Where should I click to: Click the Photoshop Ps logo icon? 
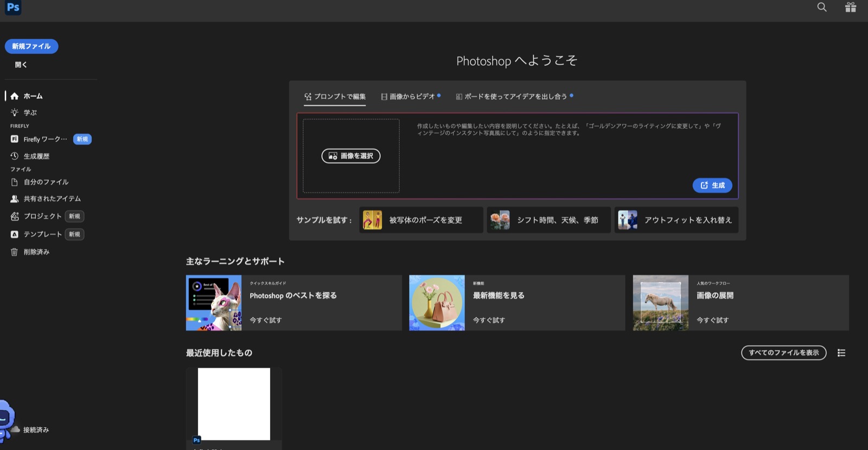(13, 8)
